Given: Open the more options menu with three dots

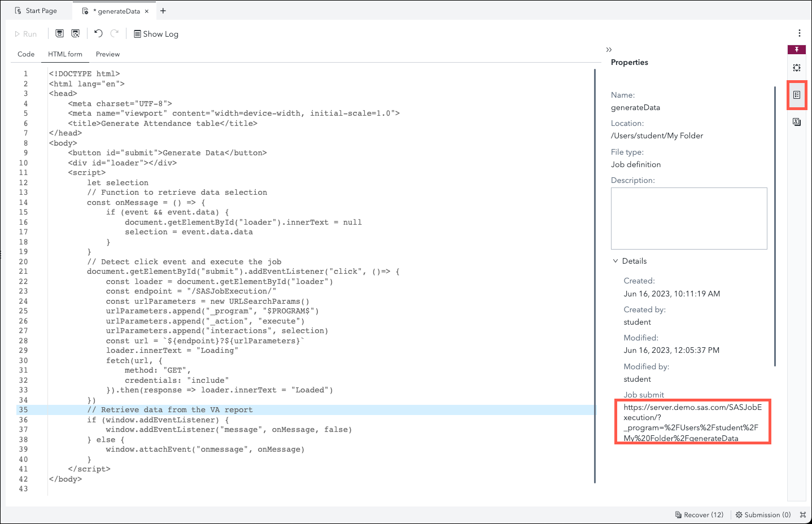Looking at the screenshot, I should click(x=800, y=33).
